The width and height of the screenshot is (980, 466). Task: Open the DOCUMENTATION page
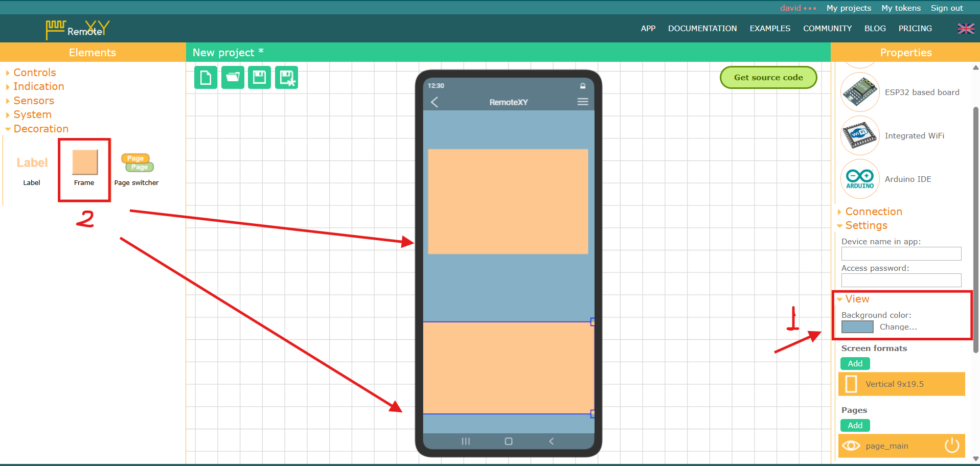point(702,29)
